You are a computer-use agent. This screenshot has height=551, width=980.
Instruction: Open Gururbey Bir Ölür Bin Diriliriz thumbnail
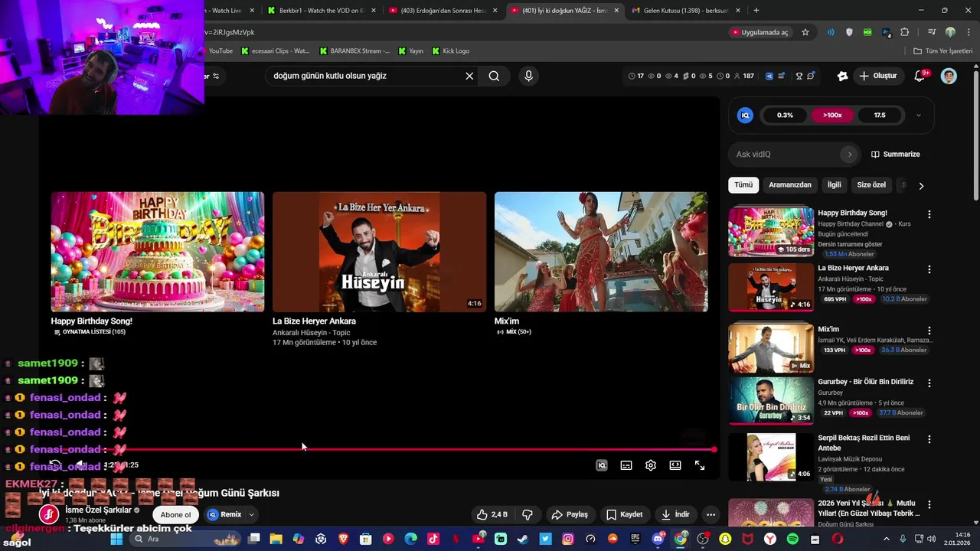(771, 400)
